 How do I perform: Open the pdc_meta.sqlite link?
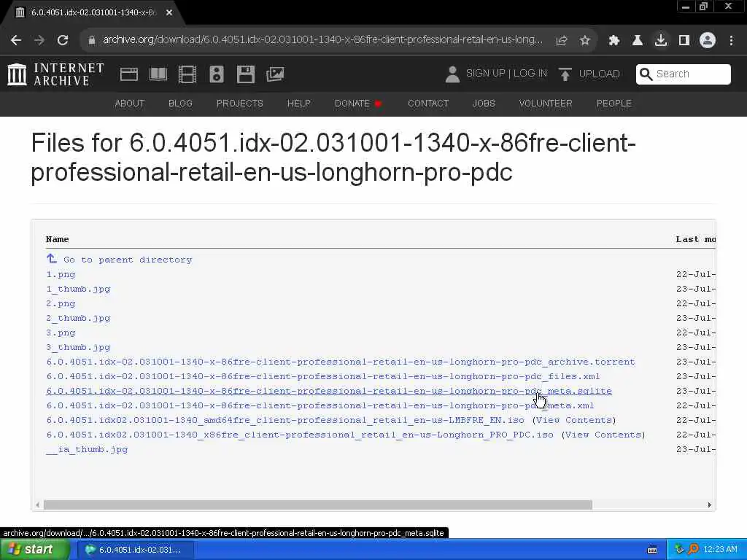(x=329, y=391)
